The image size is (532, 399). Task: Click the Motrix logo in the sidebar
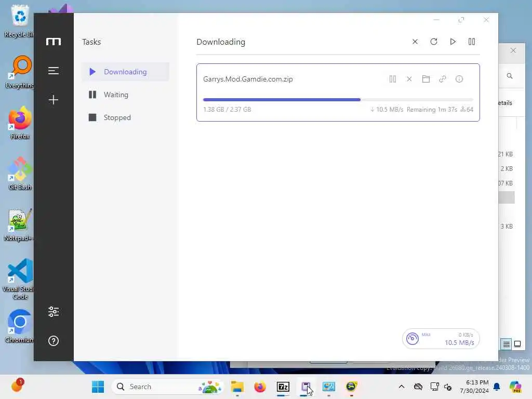[54, 42]
